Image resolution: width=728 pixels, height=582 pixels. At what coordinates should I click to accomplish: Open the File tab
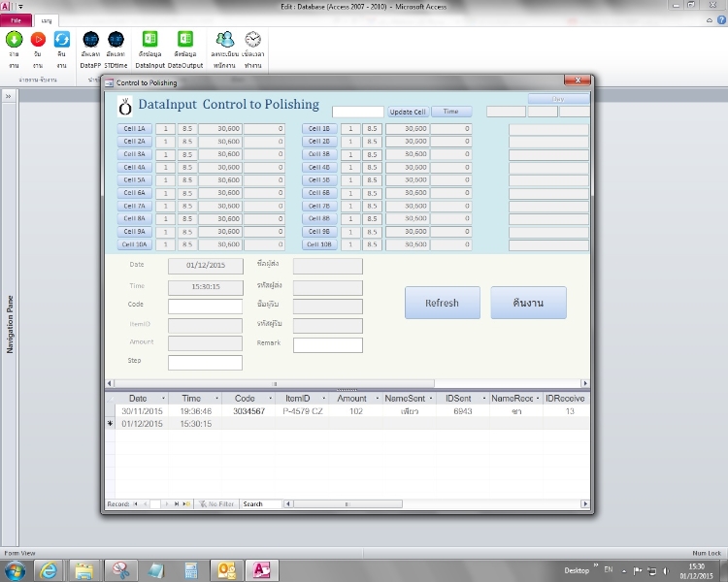(16, 20)
